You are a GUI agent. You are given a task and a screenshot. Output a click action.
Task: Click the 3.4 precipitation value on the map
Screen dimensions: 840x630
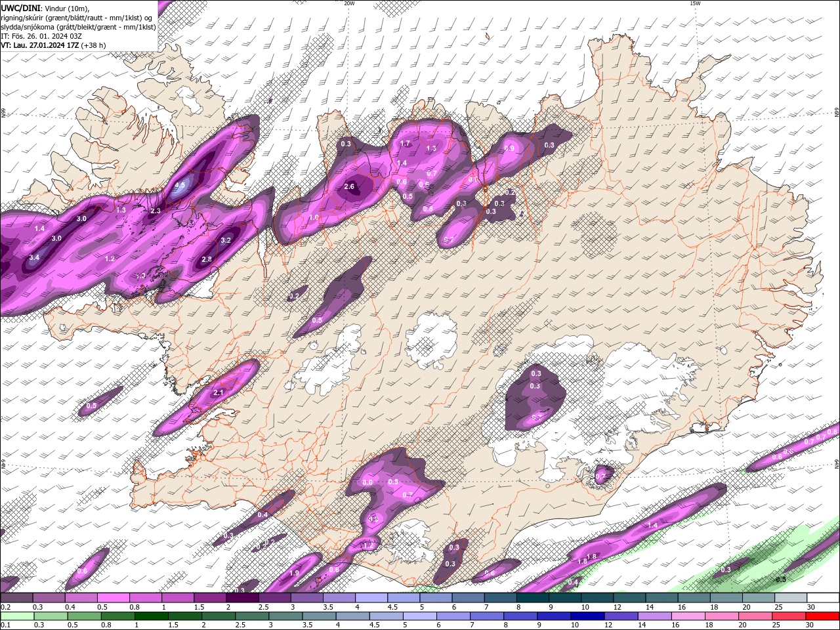[34, 258]
